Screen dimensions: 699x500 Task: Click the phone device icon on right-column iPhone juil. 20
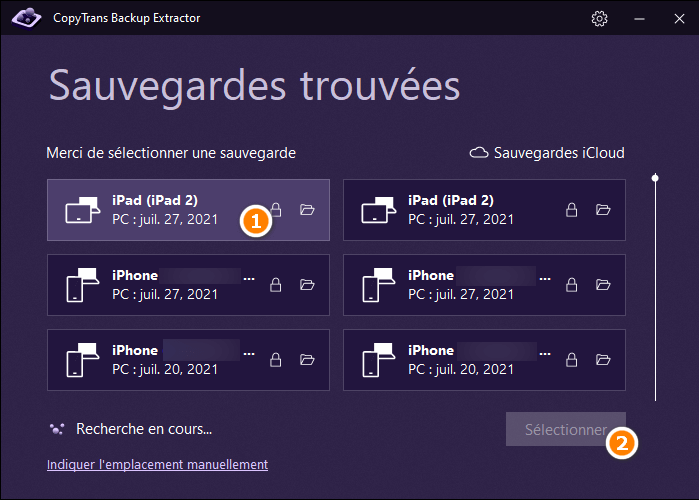click(x=378, y=360)
